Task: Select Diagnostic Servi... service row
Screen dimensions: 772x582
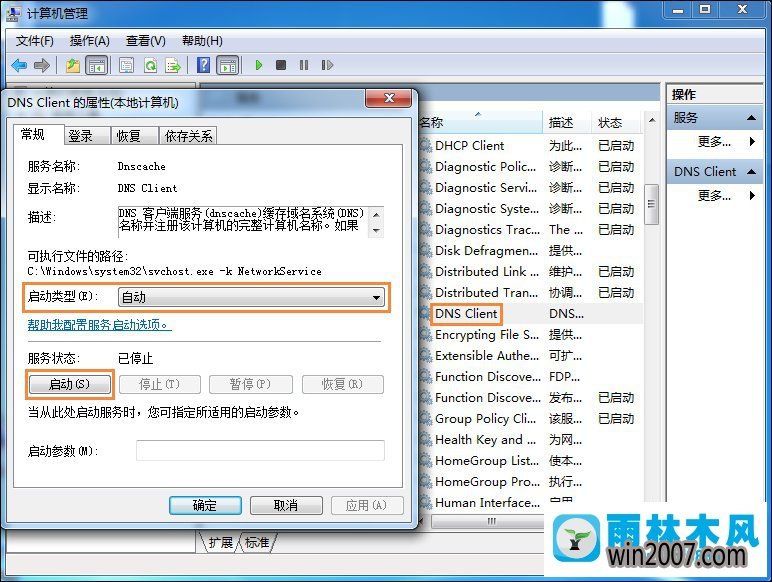Action: click(x=529, y=188)
